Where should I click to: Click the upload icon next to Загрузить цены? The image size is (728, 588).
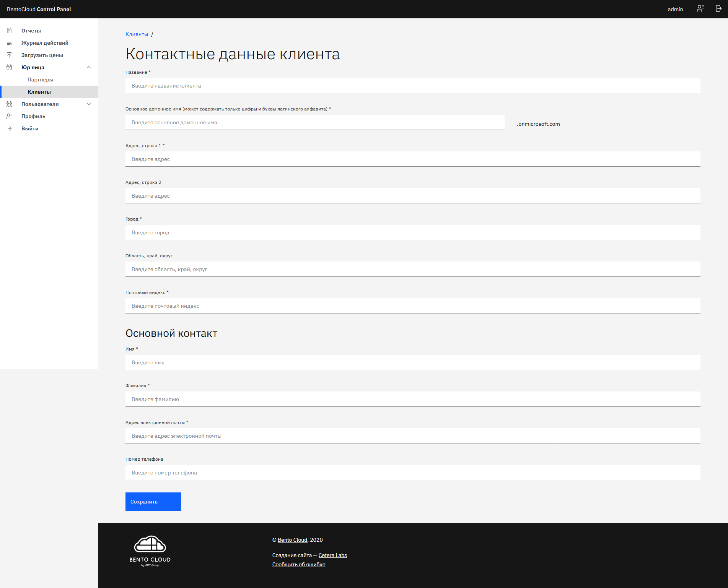click(x=10, y=55)
